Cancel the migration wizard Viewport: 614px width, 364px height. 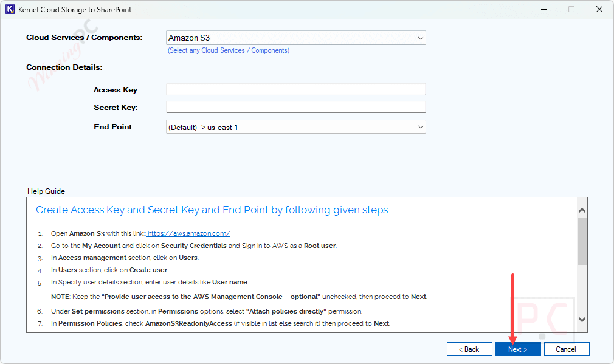(x=566, y=349)
